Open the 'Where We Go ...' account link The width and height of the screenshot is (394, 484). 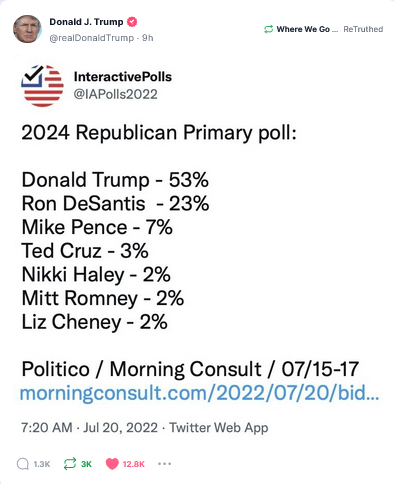[x=307, y=29]
